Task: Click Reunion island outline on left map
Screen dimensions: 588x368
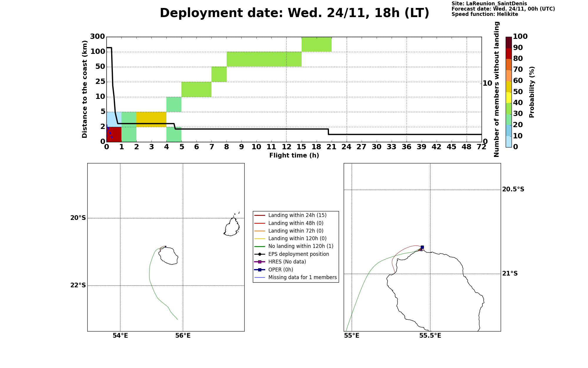Action: 169,256
